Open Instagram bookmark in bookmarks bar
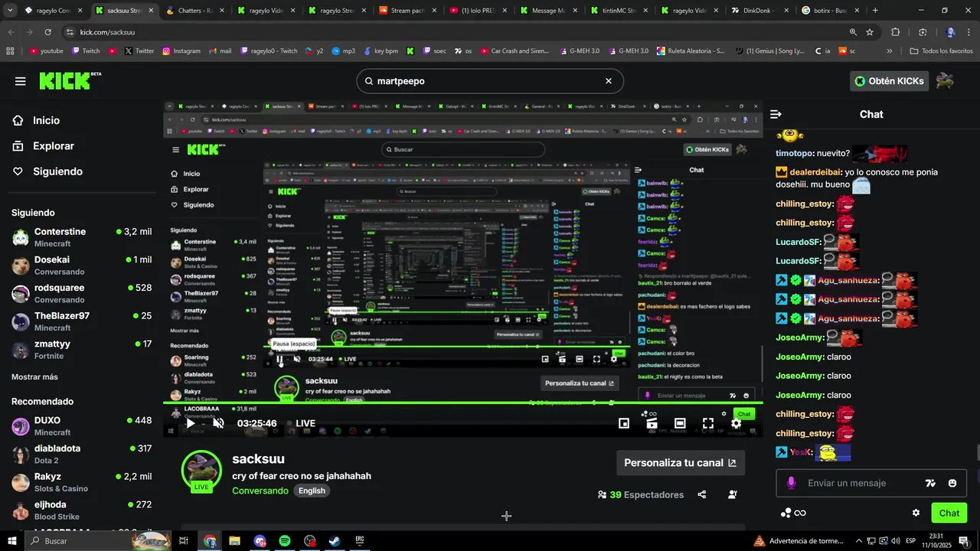 [181, 51]
